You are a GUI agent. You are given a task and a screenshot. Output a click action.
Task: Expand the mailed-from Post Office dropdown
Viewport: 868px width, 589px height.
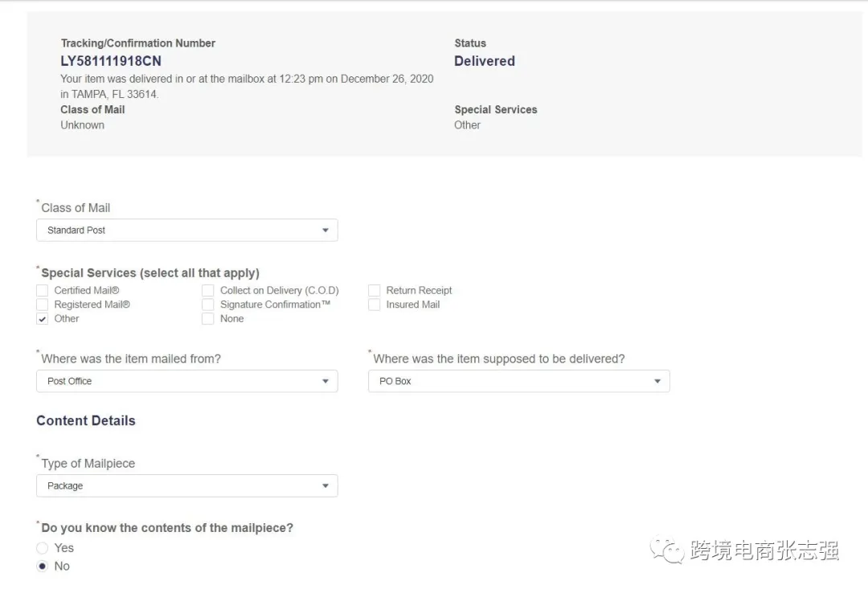[186, 382]
